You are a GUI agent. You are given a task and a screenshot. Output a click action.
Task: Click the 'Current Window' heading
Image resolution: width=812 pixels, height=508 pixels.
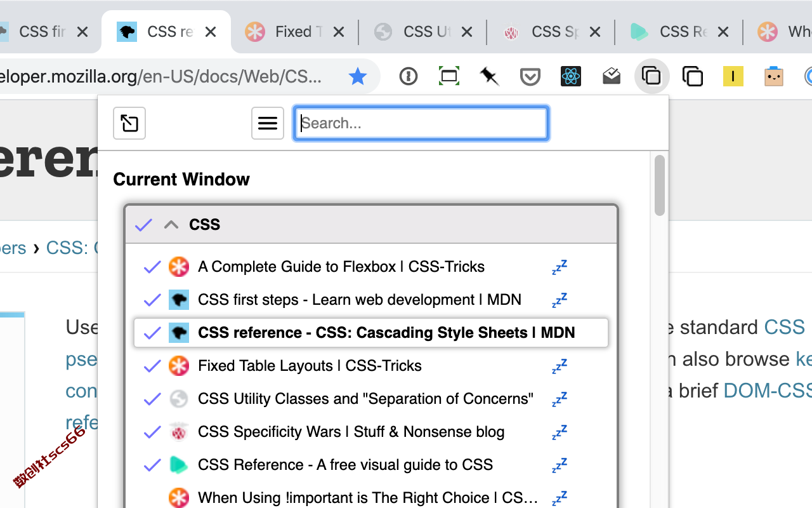coord(181,180)
